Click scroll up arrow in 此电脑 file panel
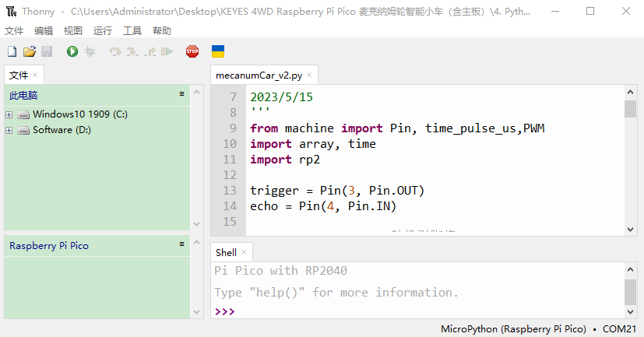This screenshot has height=337, width=644. pyautogui.click(x=197, y=93)
